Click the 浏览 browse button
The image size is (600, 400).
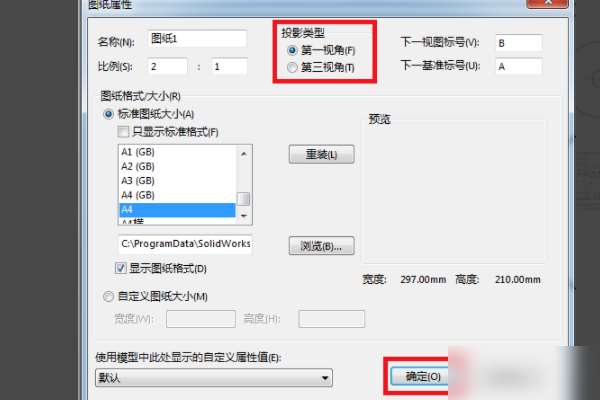[x=321, y=246]
